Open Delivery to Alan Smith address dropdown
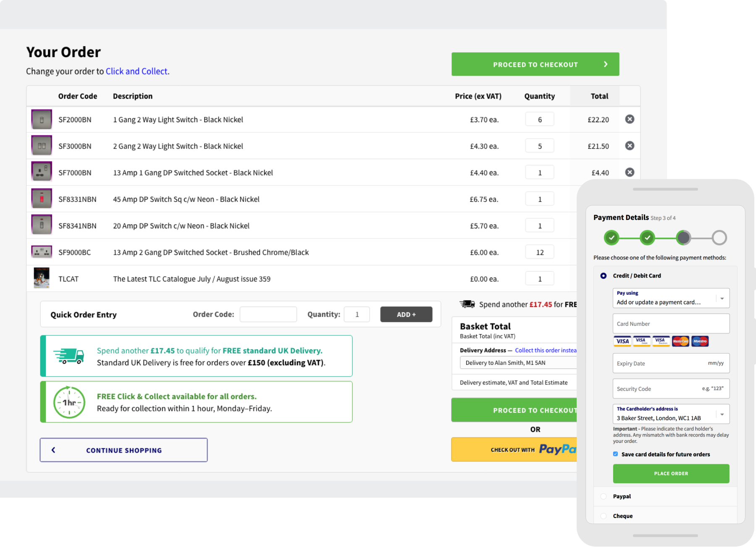This screenshot has width=756, height=547. click(519, 363)
